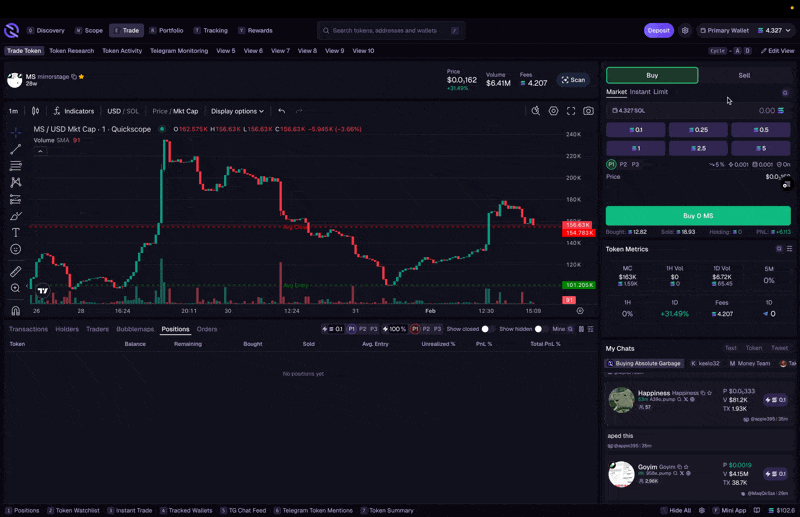Viewport: 800px width, 517px height.
Task: Open the Holders tab
Action: tap(67, 329)
